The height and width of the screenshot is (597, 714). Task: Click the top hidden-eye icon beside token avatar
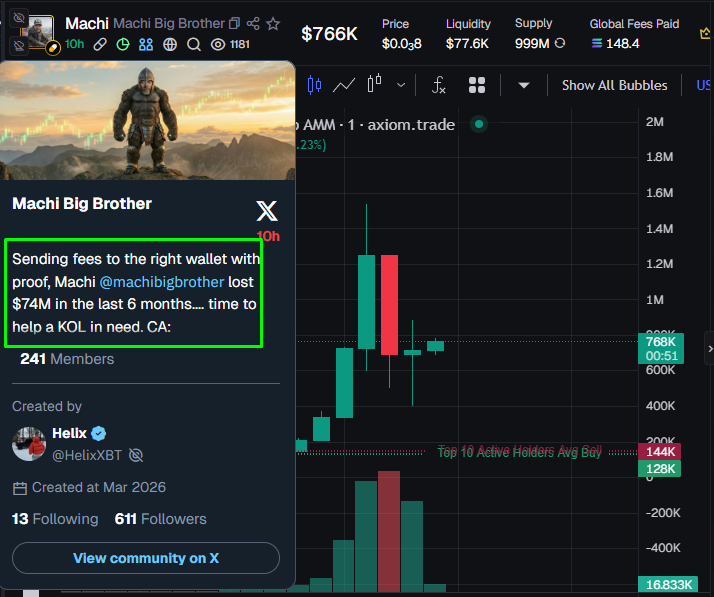coord(19,18)
